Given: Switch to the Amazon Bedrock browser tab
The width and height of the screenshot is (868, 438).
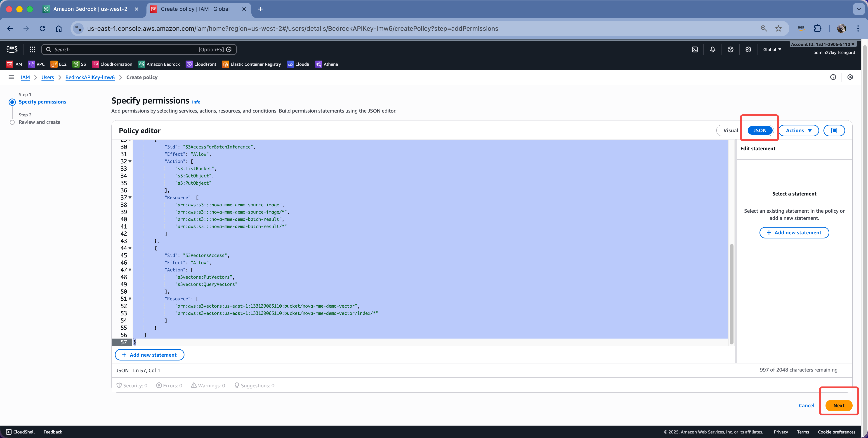Looking at the screenshot, I should [90, 9].
